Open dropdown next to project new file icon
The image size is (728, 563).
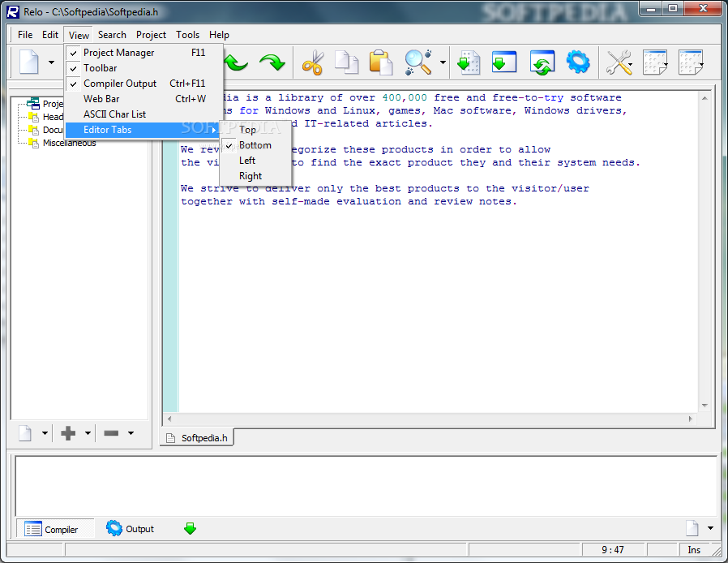coord(45,433)
